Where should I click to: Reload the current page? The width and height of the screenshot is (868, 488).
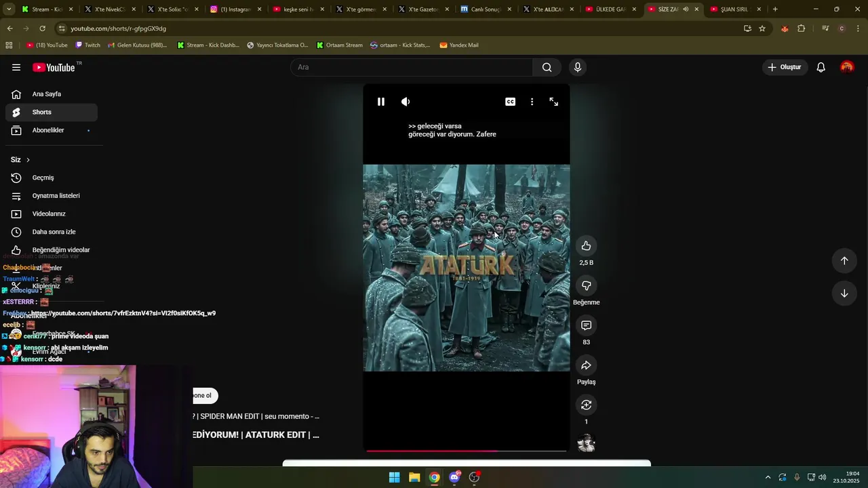[x=42, y=28]
